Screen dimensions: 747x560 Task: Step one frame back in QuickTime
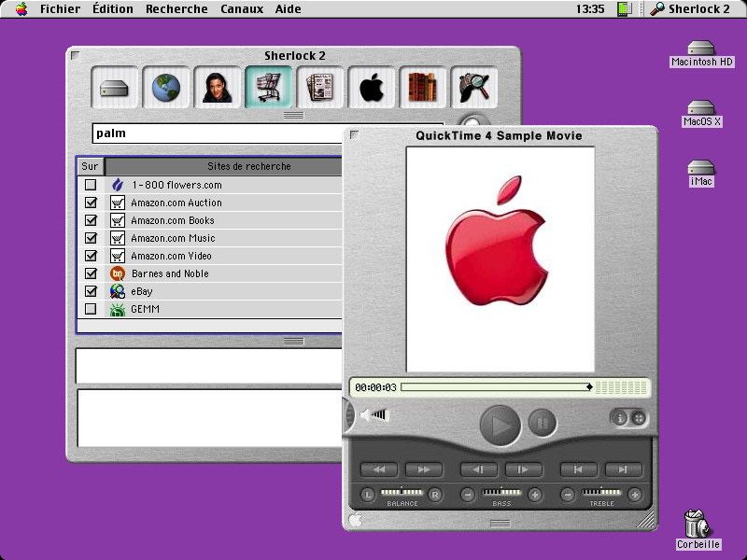479,469
